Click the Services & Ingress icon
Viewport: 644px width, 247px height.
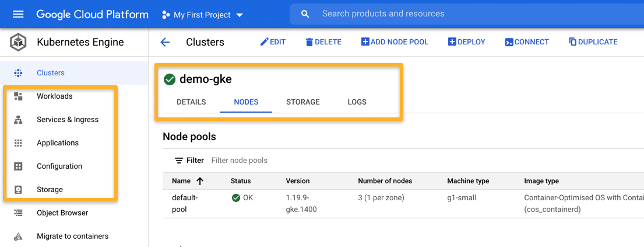point(18,120)
